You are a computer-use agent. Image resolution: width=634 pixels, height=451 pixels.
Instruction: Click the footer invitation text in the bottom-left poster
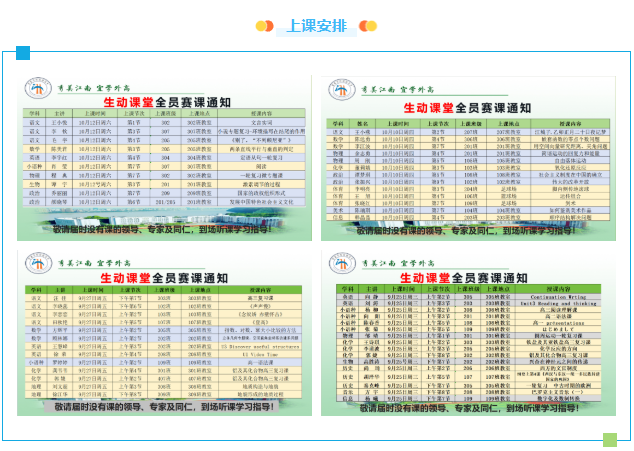tap(165, 407)
